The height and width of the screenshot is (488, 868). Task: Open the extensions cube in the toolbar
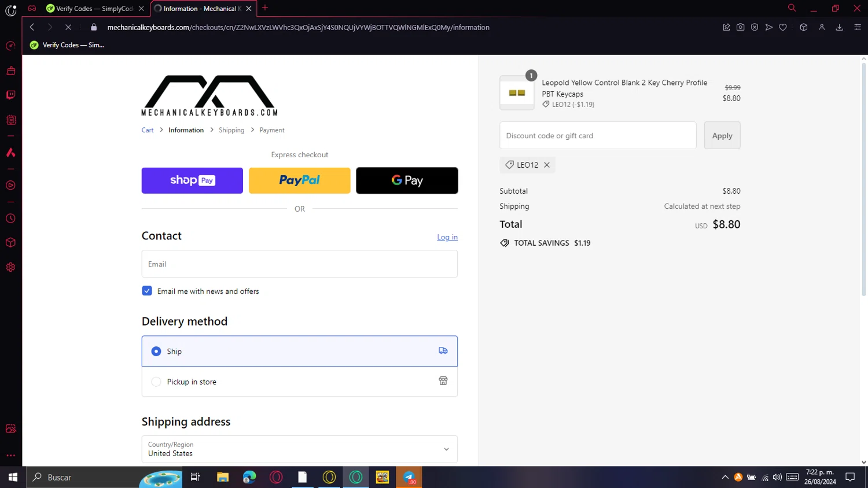(804, 27)
